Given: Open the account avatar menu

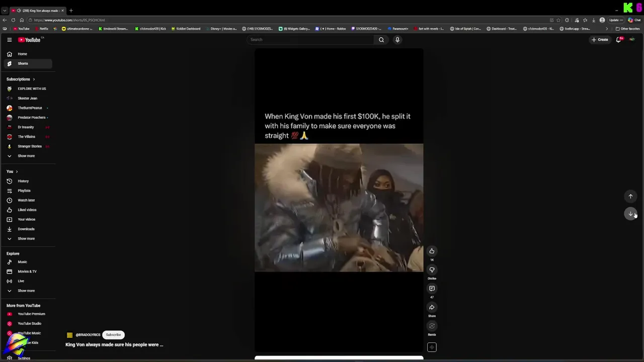Looking at the screenshot, I should point(632,40).
